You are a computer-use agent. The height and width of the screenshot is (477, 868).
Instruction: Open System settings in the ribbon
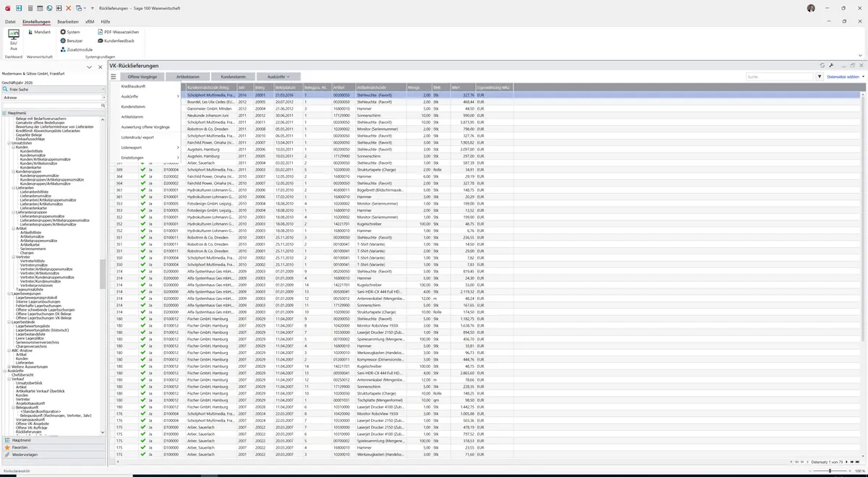coord(70,32)
